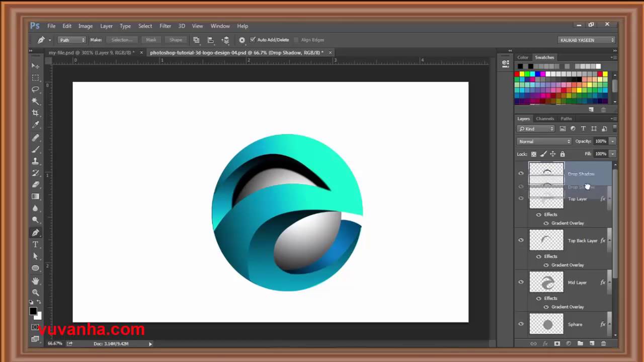644x362 pixels.
Task: Select the Clone Stamp tool
Action: (x=35, y=161)
